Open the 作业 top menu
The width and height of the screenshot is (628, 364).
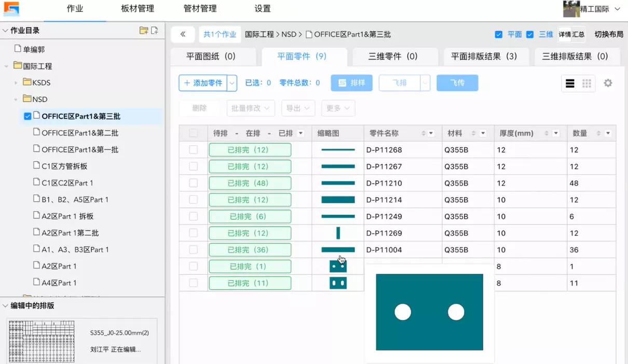[x=75, y=9]
